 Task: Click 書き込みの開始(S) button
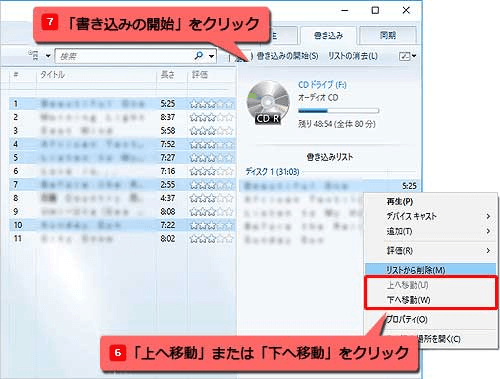coord(287,56)
